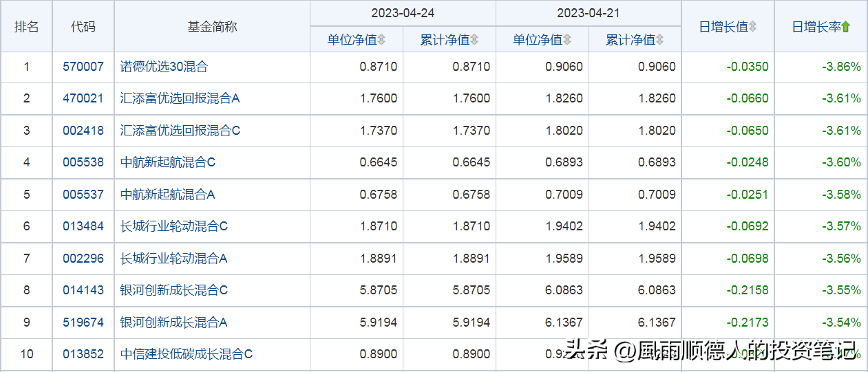The image size is (868, 372).
Task: Open fund code 570007
Action: [83, 67]
